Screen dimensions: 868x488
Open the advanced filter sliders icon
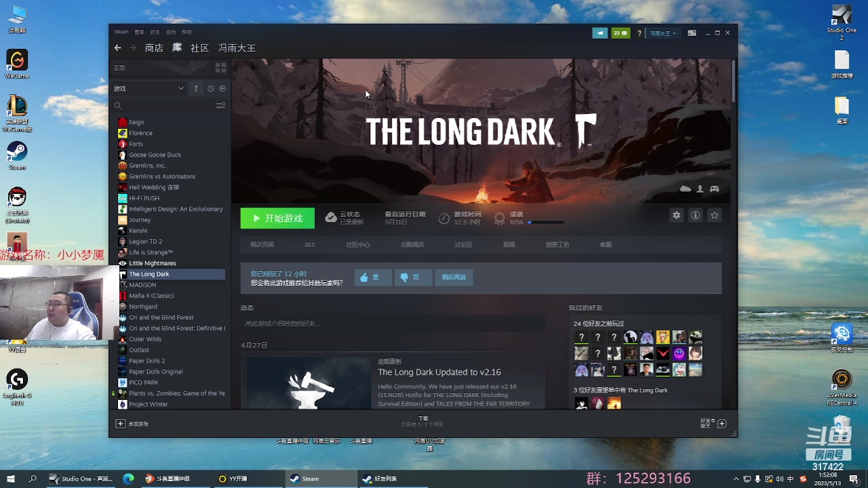point(220,106)
